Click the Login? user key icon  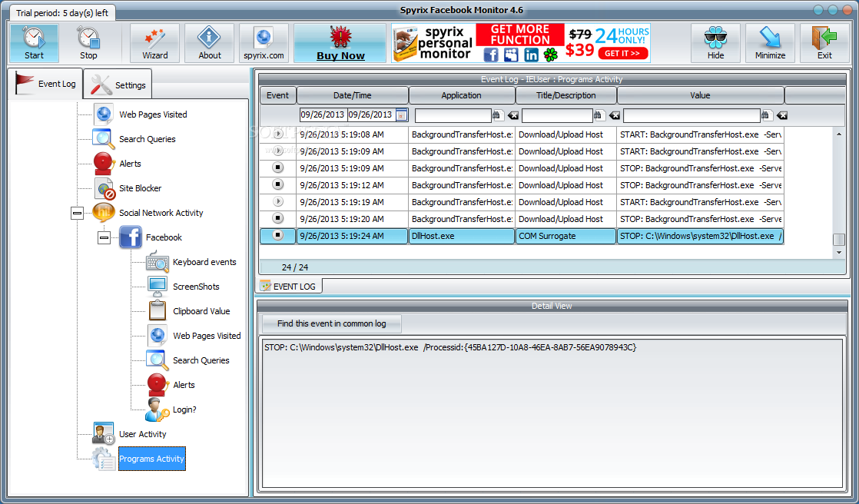pyautogui.click(x=158, y=409)
